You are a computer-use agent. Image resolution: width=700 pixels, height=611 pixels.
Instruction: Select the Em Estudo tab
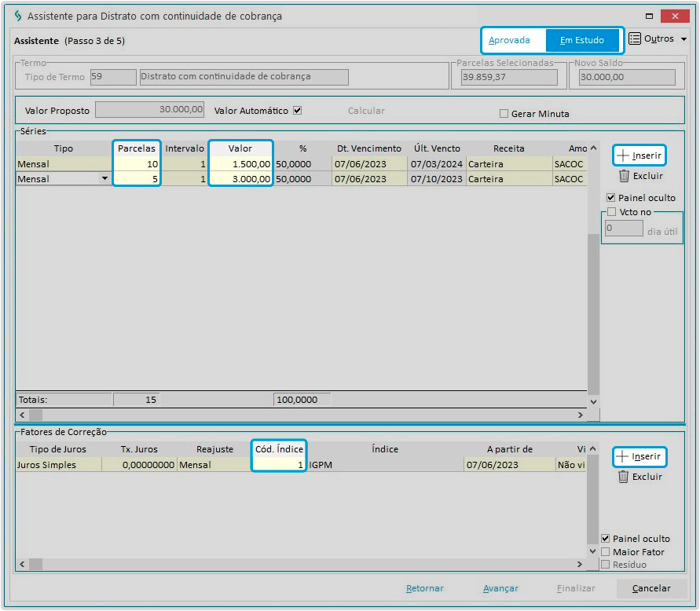(x=581, y=40)
